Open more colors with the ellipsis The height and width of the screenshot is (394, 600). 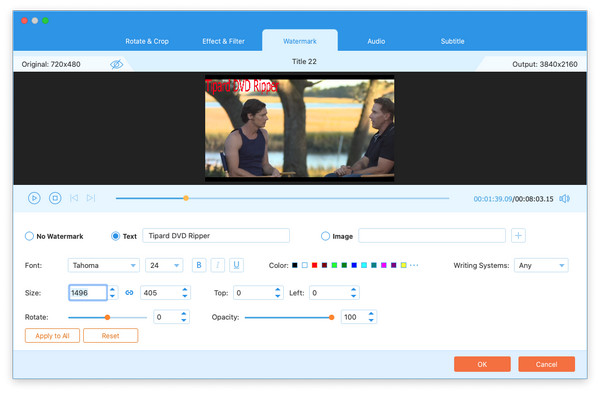pyautogui.click(x=414, y=265)
